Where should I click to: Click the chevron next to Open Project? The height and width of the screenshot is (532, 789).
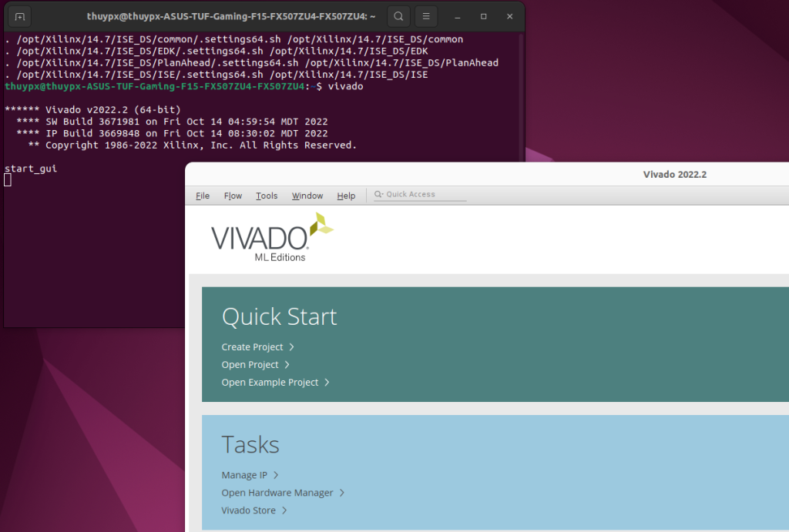tap(287, 365)
